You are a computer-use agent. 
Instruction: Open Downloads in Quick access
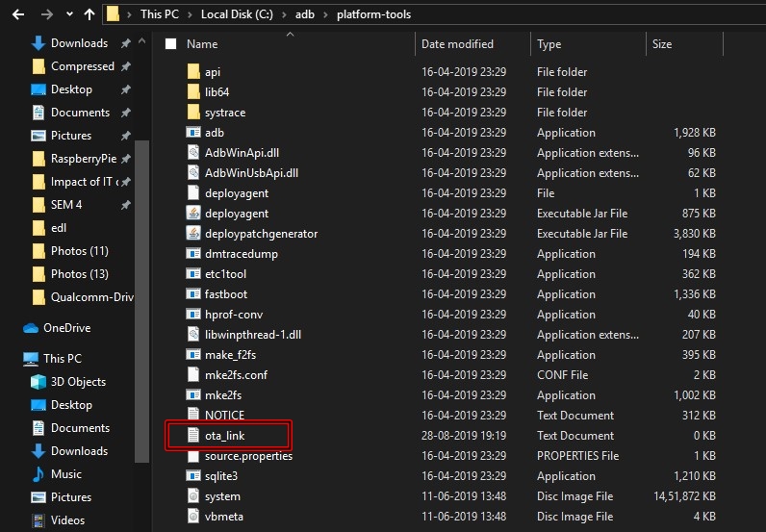click(79, 43)
